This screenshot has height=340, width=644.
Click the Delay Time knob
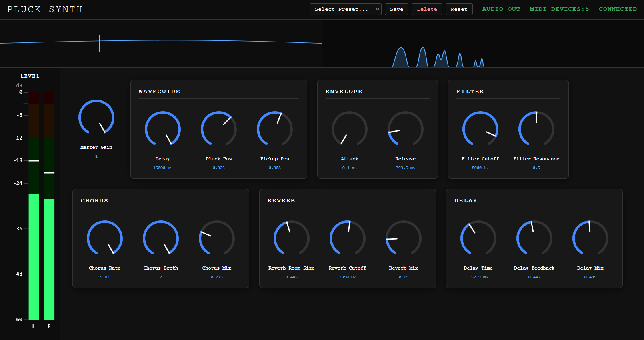478,238
